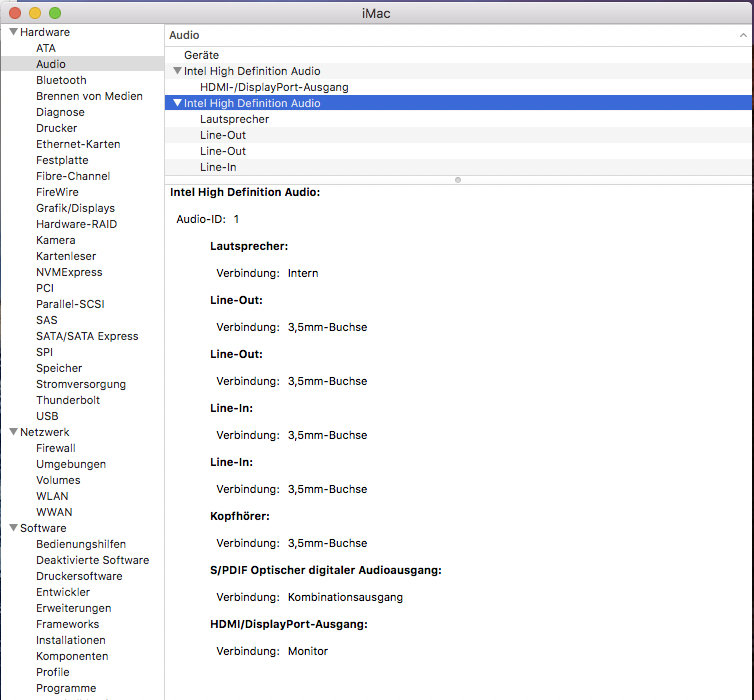Collapse the first Intel High Definition Audio group
Screen dimensions: 754x700
tap(177, 71)
